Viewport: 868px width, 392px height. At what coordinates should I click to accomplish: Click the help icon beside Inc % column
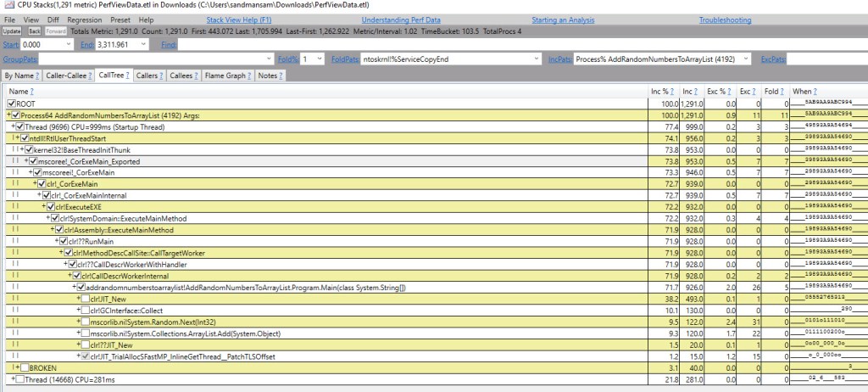[x=673, y=91]
